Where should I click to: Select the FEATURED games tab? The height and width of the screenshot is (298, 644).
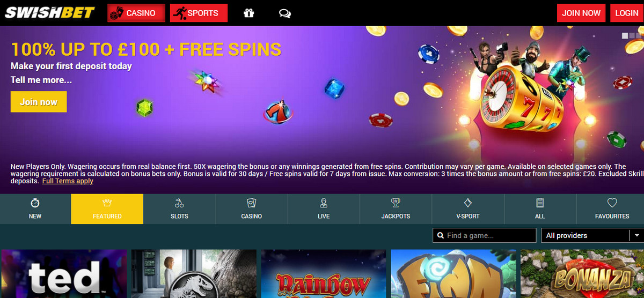(x=107, y=209)
